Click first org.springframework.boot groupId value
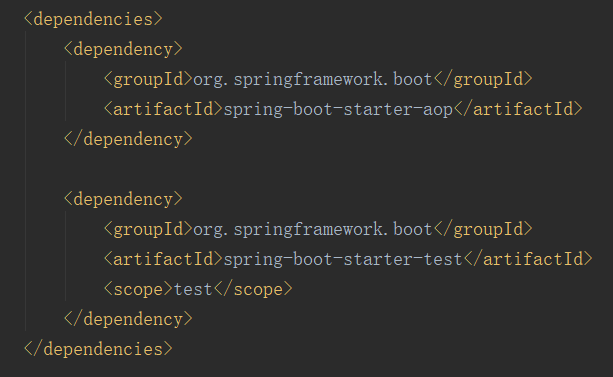Viewport: 613px width, 377px height. coord(312,79)
